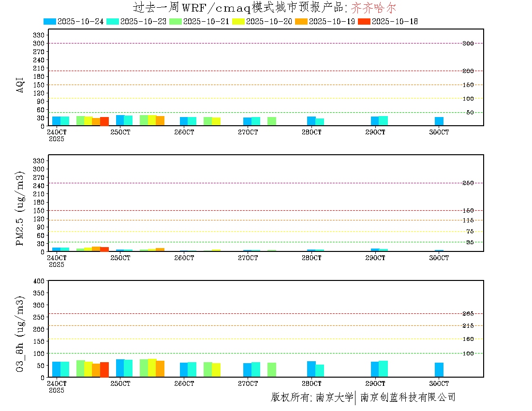Click the cyan 2025-10-23 legend swatch
Screen dimensions: 532x411
pos(113,21)
